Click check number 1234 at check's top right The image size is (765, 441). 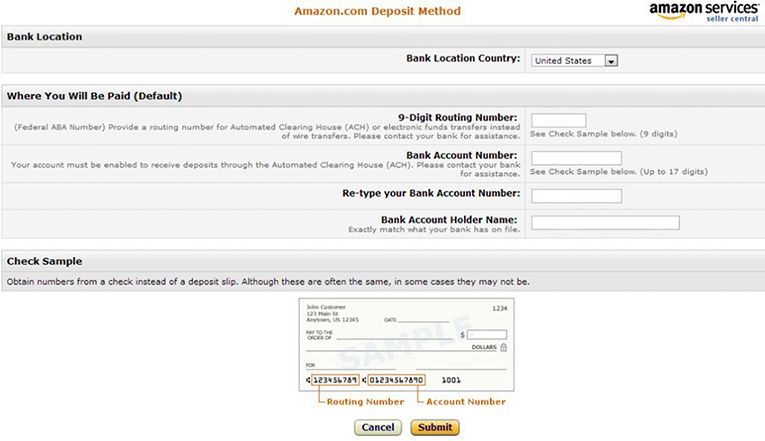pyautogui.click(x=500, y=308)
